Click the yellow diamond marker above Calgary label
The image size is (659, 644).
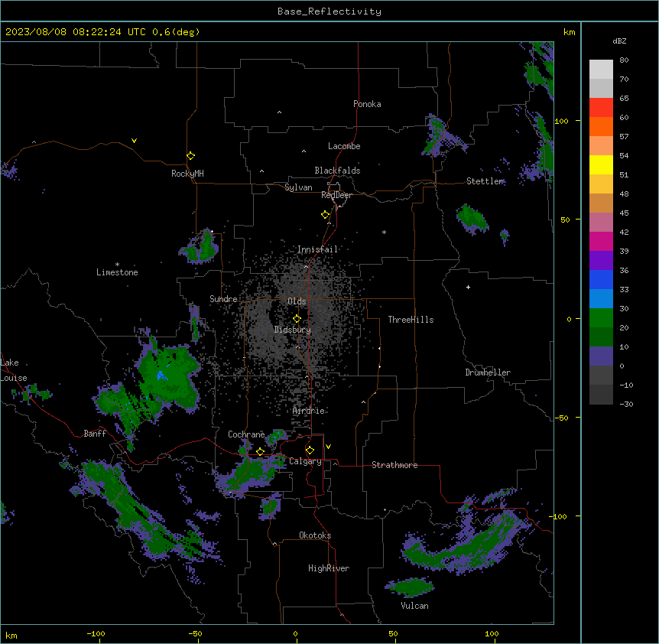pyautogui.click(x=310, y=450)
